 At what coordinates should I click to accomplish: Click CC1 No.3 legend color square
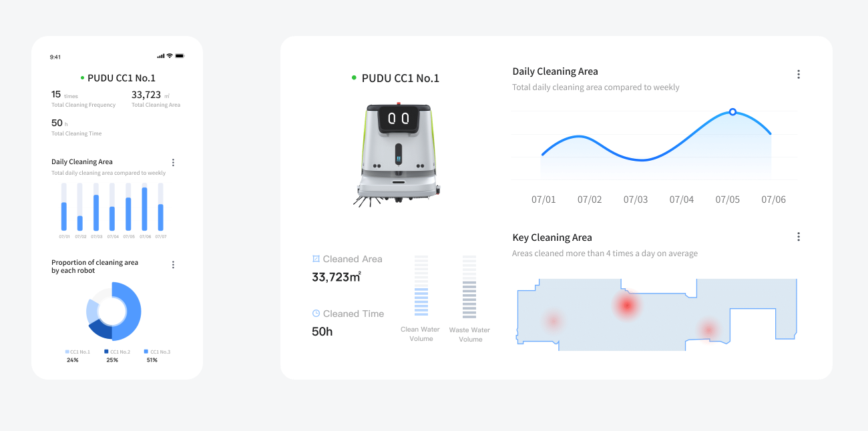146,352
